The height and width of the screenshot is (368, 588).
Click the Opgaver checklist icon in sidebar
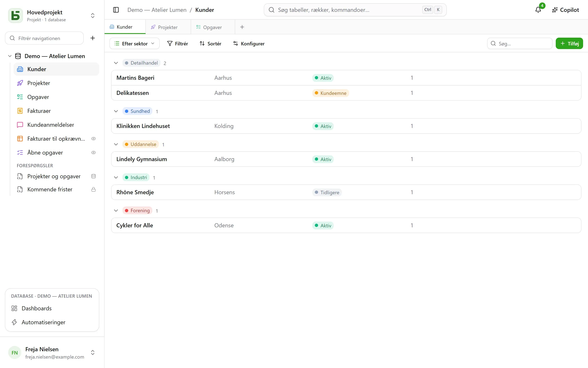coord(20,97)
